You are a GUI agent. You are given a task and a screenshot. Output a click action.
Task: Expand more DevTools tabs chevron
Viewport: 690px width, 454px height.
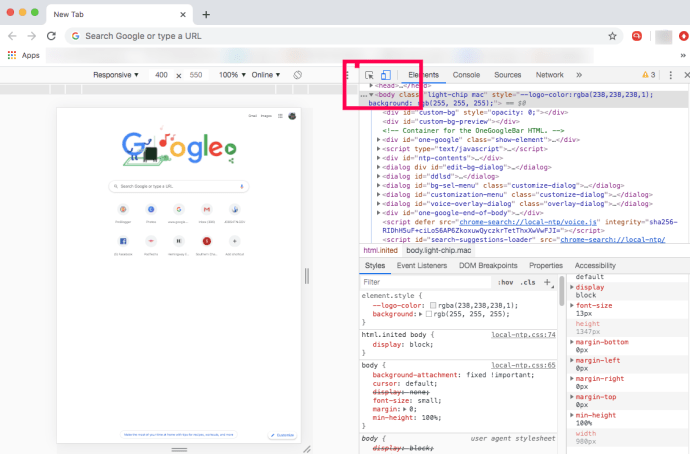578,75
